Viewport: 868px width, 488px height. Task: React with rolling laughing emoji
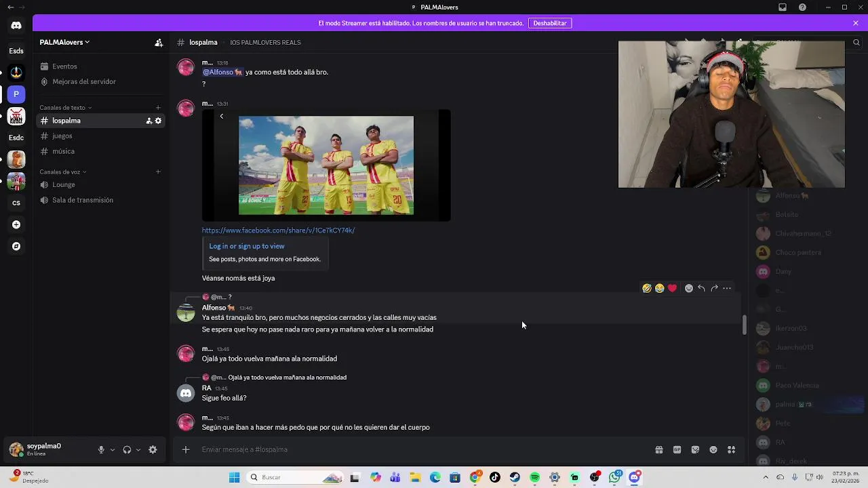pyautogui.click(x=647, y=288)
